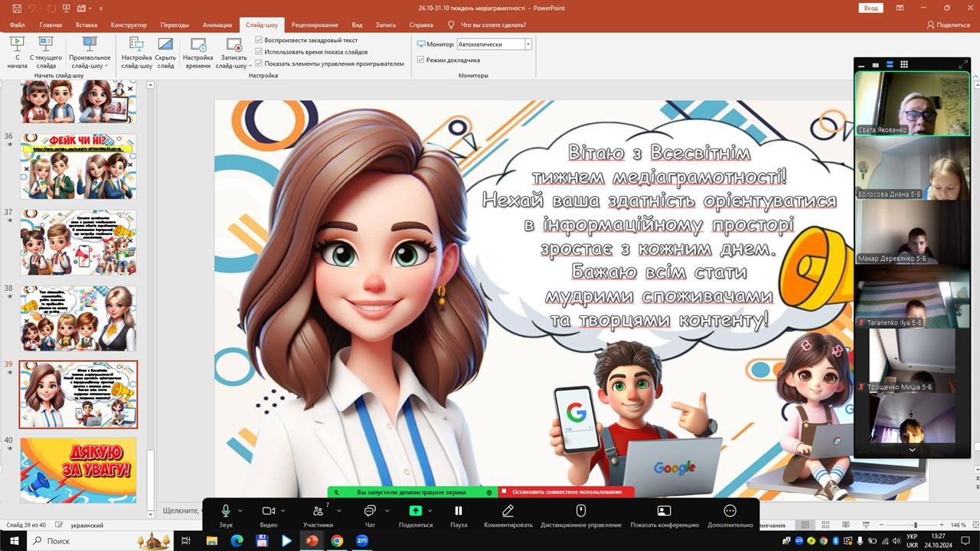Image resolution: width=980 pixels, height=551 pixels.
Task: Expand audio options arrow next to Звук
Action: (x=240, y=510)
